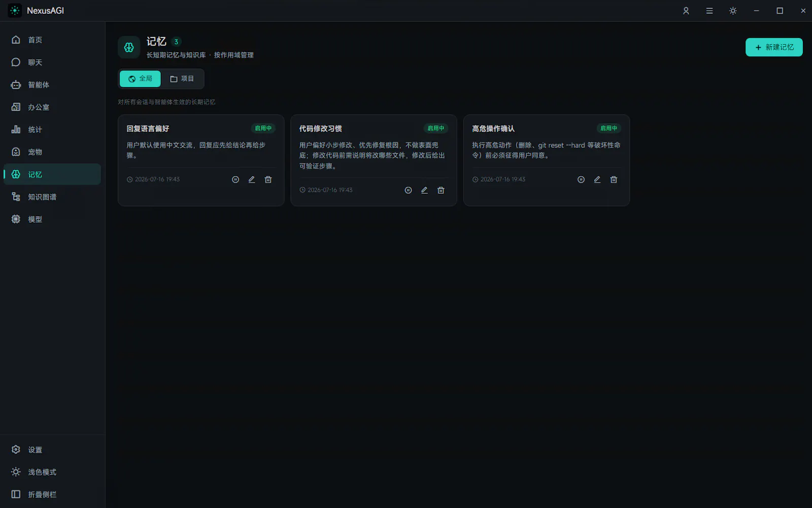Switch to 浅色模式 light mode
Viewport: 812px width, 508px height.
(x=52, y=472)
